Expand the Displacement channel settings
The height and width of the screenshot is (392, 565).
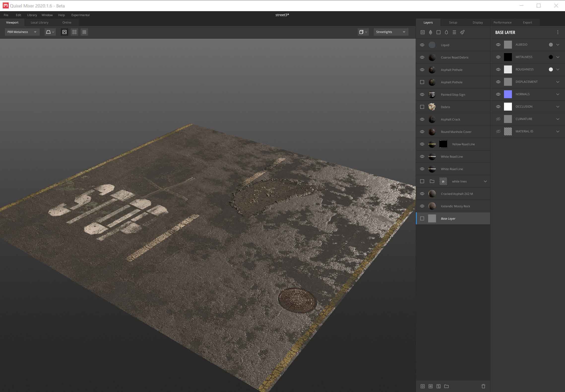[558, 82]
